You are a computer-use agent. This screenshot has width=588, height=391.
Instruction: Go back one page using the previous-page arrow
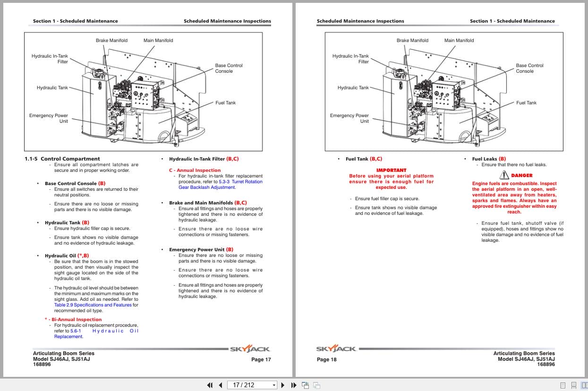221,385
